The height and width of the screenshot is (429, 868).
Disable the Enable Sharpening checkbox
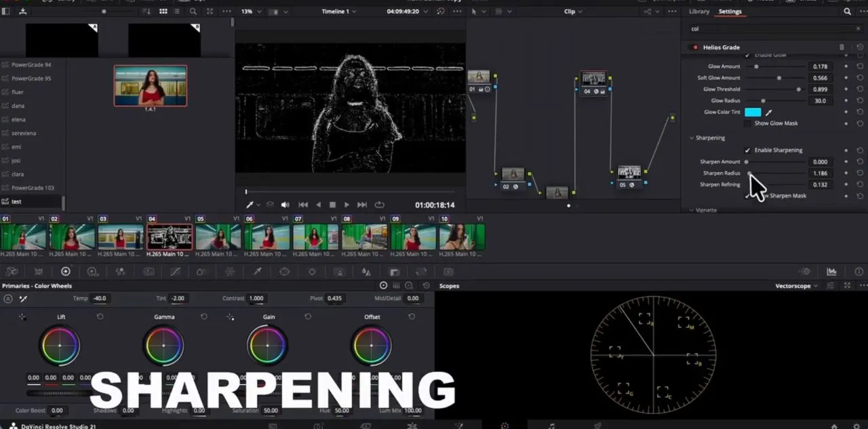[x=747, y=150]
